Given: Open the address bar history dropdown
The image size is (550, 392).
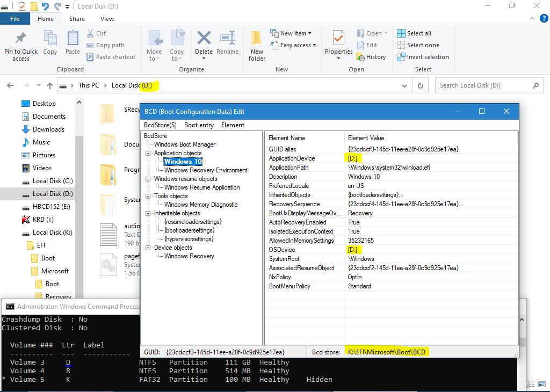Looking at the screenshot, I should [404, 85].
